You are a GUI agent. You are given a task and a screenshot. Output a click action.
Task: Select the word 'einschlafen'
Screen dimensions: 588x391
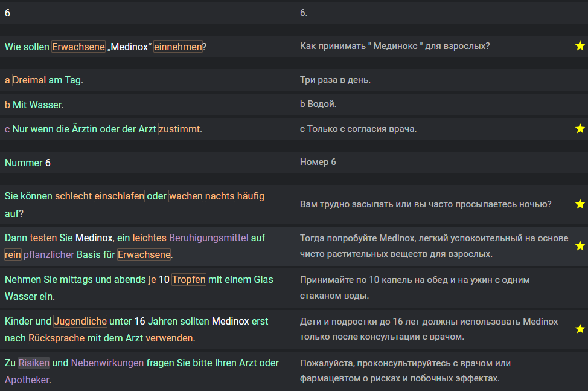[x=120, y=196]
